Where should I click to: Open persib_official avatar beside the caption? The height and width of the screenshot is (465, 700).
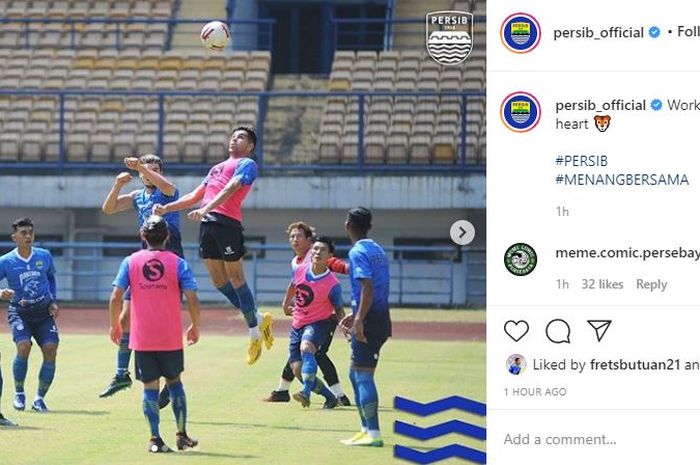[521, 112]
